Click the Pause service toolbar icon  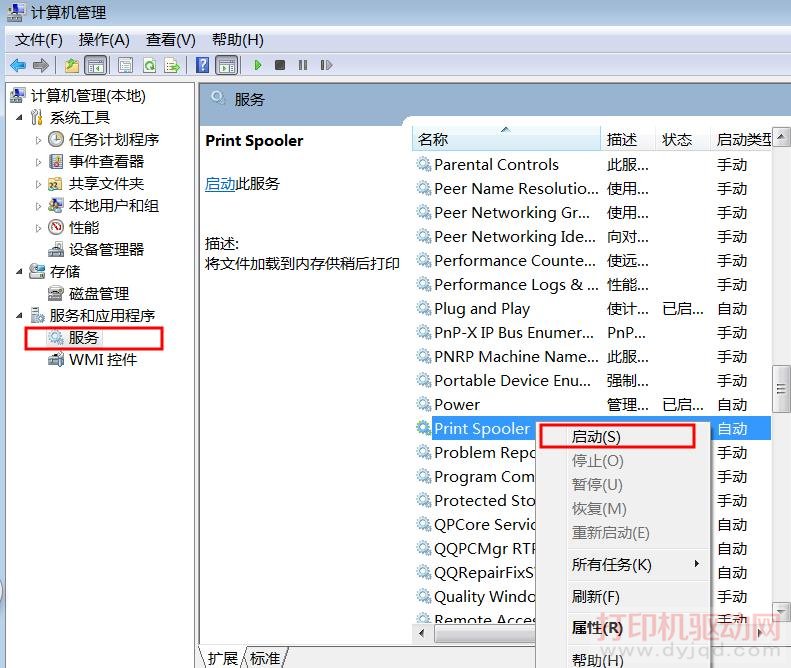click(303, 65)
